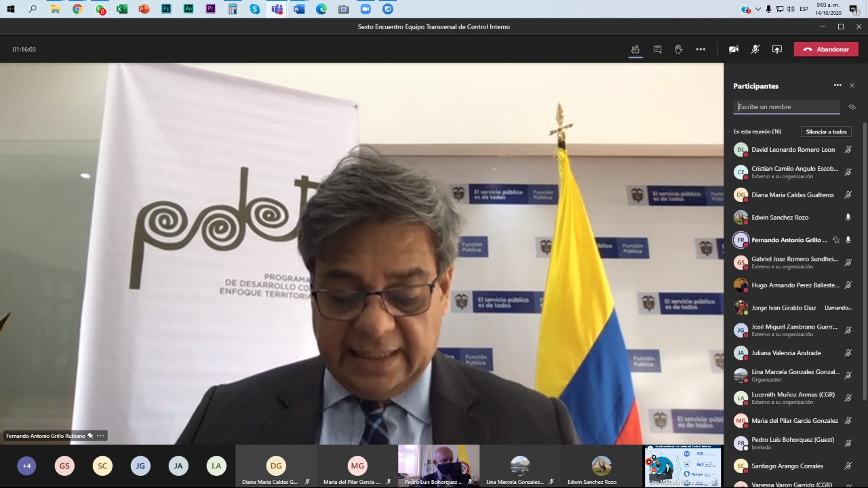
Task: Copy the meeting join link icon
Action: (x=852, y=107)
